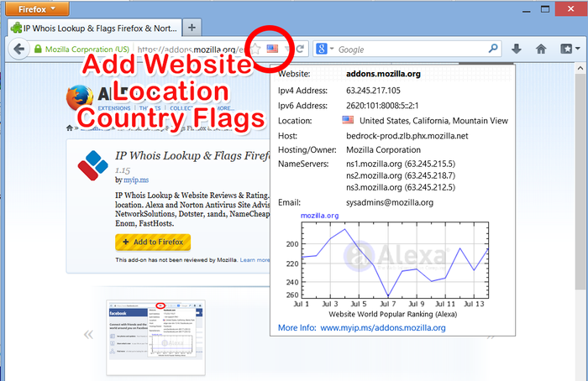Screen dimensions: 588x381
Task: Click location United States, California, Mountain View
Action: coord(434,121)
